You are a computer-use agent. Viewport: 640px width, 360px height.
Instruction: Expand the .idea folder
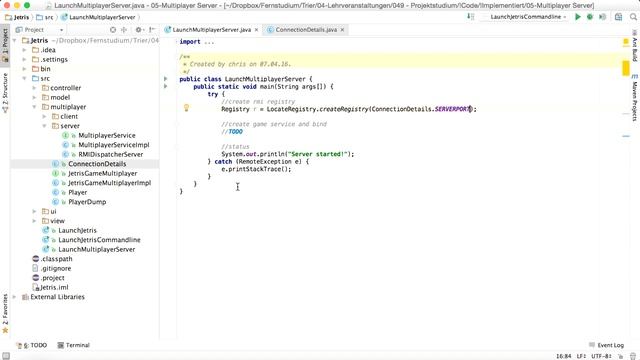24,50
